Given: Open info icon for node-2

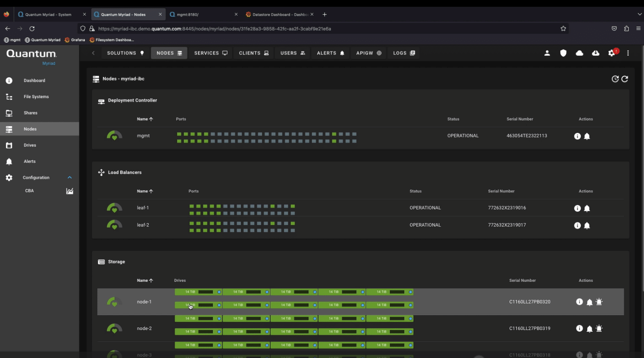Looking at the screenshot, I should click(580, 329).
